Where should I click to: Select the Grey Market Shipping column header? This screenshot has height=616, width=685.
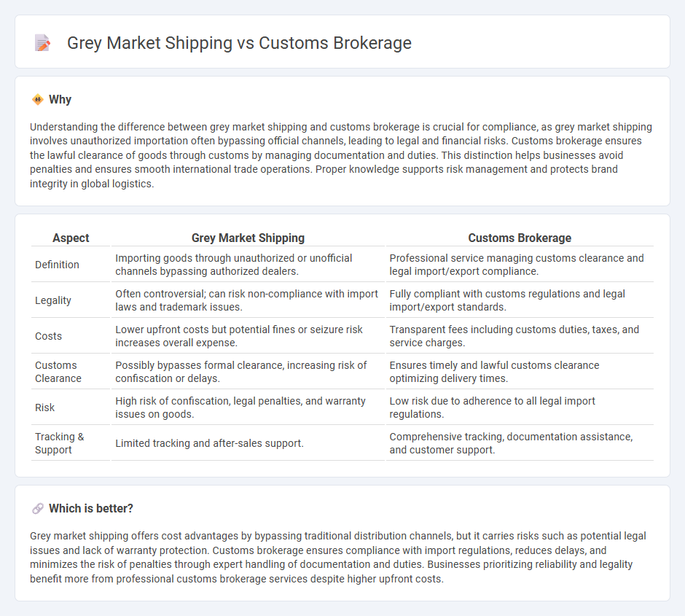248,238
